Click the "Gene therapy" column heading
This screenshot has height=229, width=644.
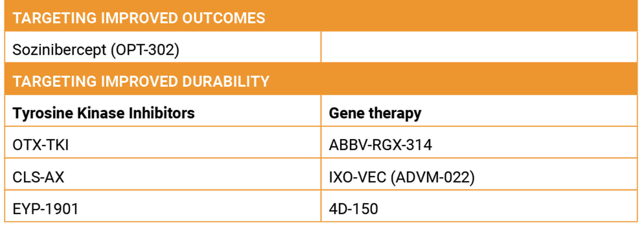[x=375, y=113]
